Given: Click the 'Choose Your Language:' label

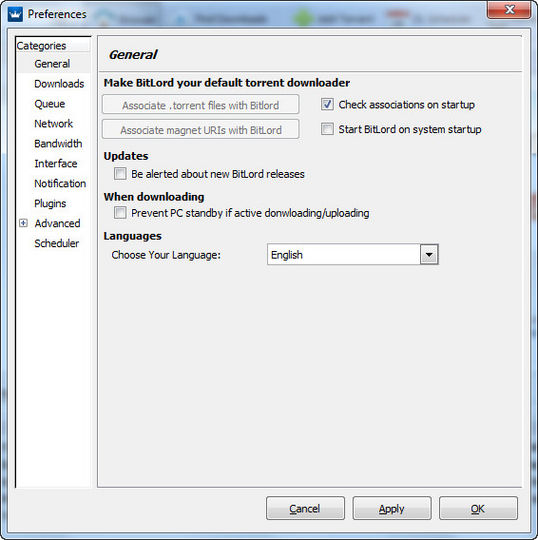Looking at the screenshot, I should coord(166,255).
